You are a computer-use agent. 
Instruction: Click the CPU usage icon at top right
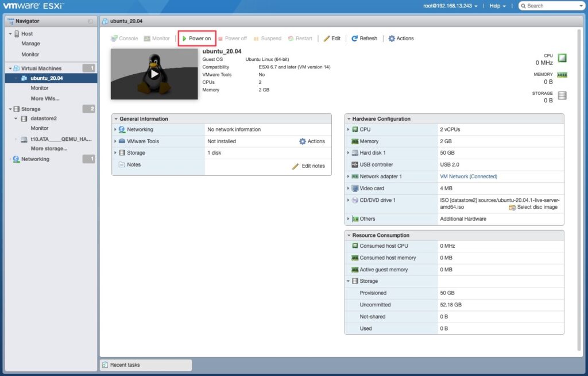562,58
